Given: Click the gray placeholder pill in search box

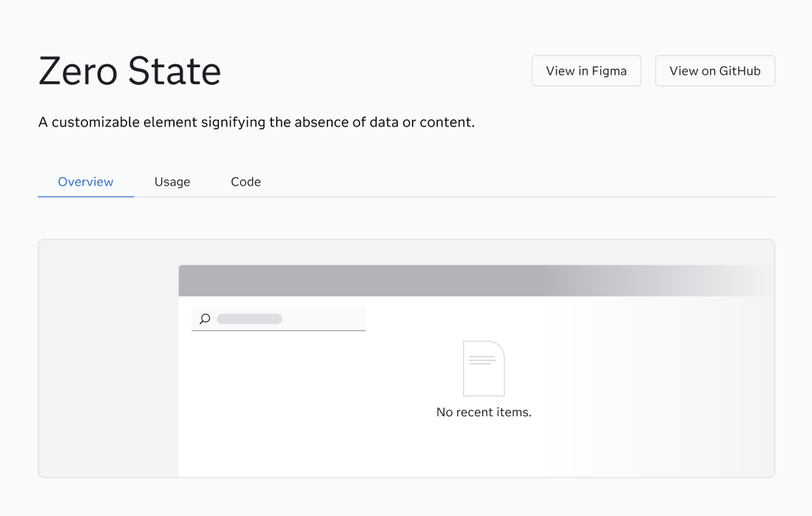Looking at the screenshot, I should click(x=250, y=319).
